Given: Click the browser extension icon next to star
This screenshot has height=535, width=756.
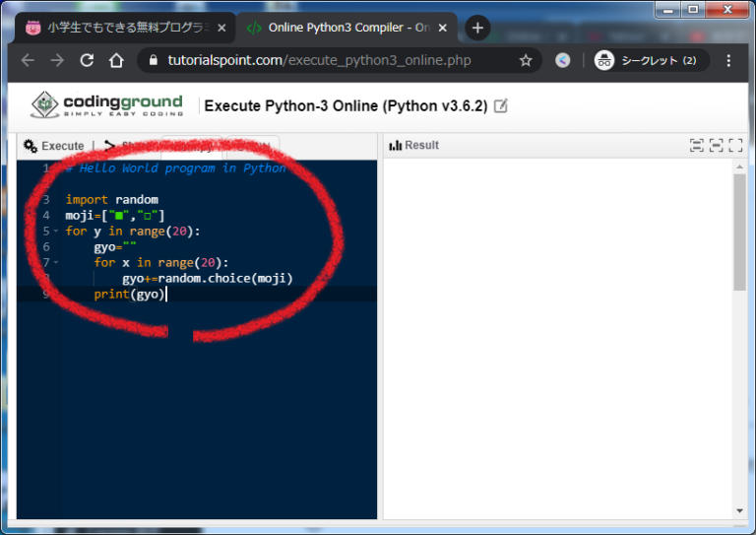Looking at the screenshot, I should tap(562, 60).
